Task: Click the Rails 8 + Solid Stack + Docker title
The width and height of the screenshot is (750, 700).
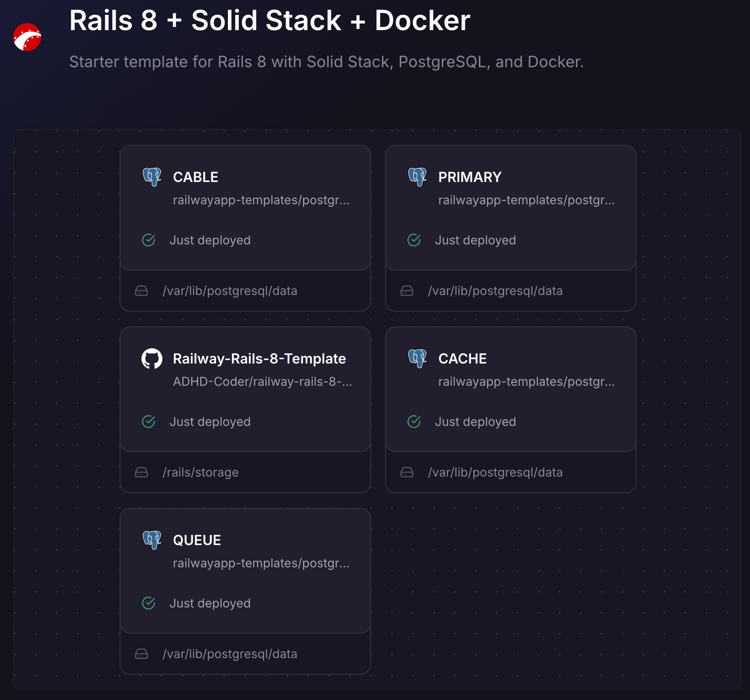Action: [x=269, y=20]
